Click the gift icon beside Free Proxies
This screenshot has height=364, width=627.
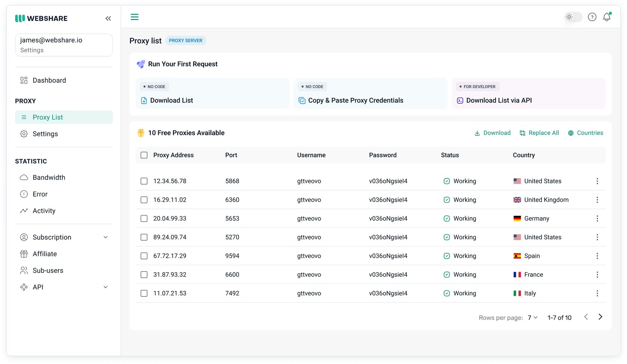point(141,133)
